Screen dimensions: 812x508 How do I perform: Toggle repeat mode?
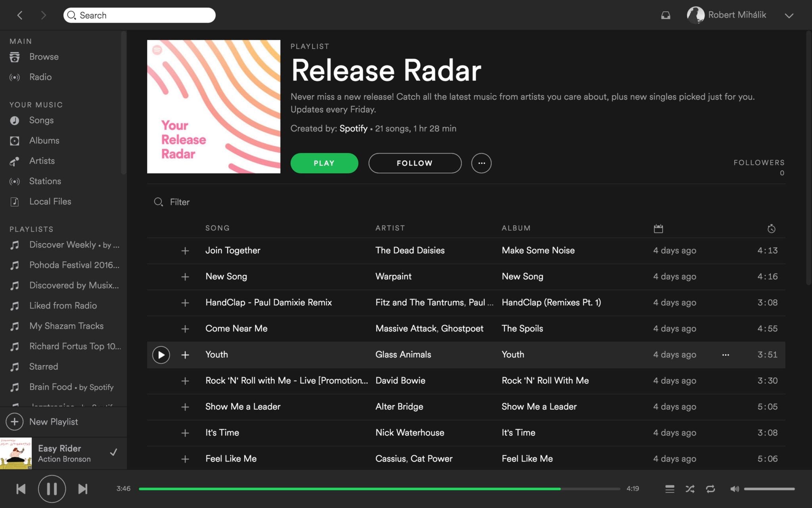tap(710, 489)
